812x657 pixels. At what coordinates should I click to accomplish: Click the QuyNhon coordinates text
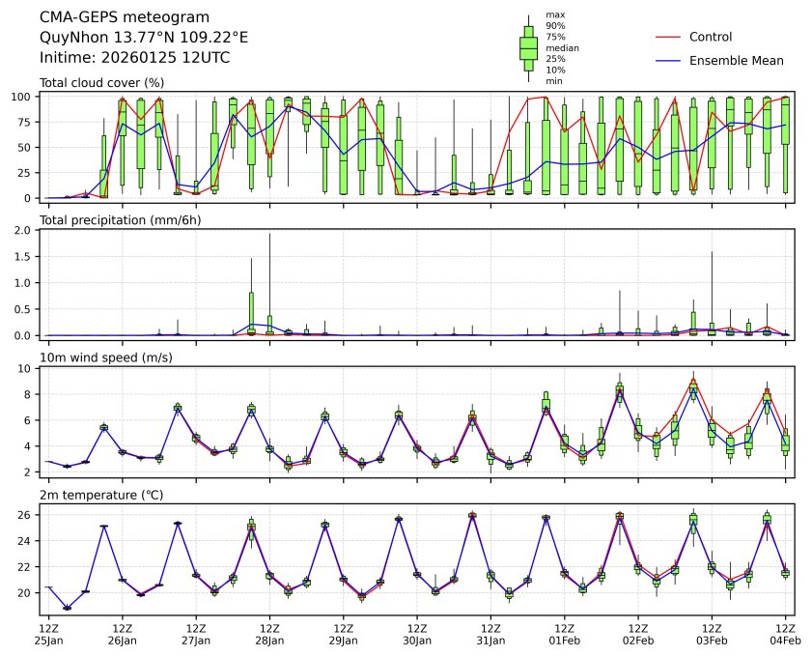[144, 37]
